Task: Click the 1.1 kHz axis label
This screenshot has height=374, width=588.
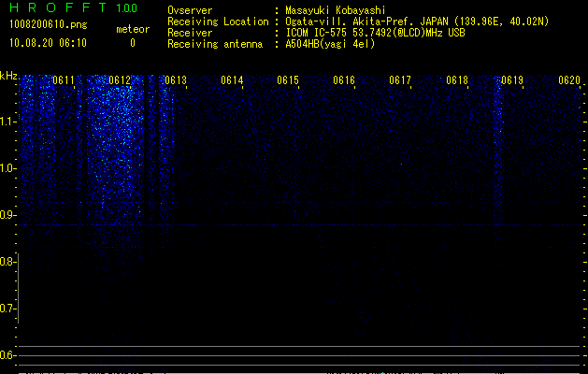Action: click(7, 122)
